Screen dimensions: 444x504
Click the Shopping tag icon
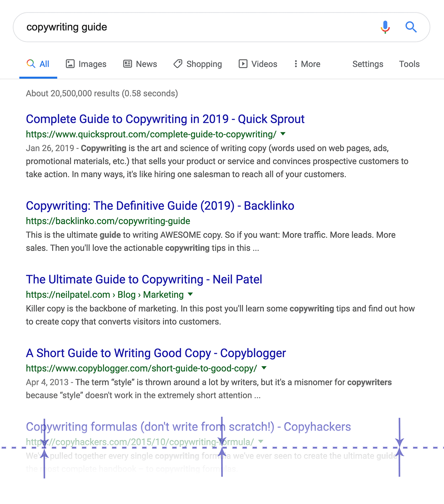click(178, 64)
